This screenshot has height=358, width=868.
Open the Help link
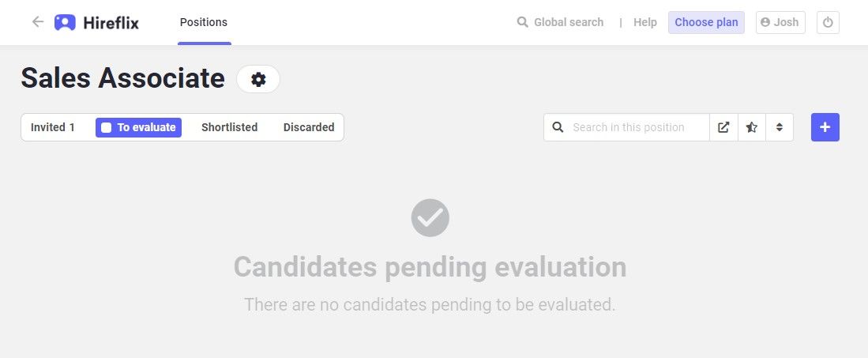point(645,23)
